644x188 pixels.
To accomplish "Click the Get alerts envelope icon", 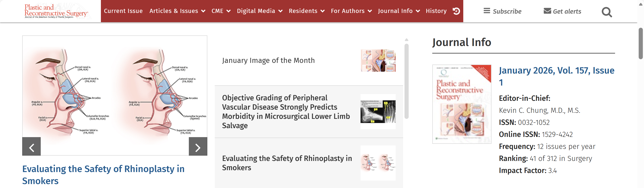I will point(547,11).
